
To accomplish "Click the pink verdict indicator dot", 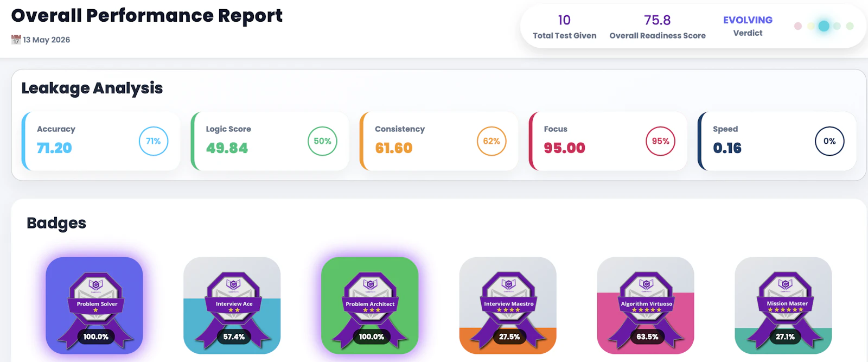I will [798, 26].
